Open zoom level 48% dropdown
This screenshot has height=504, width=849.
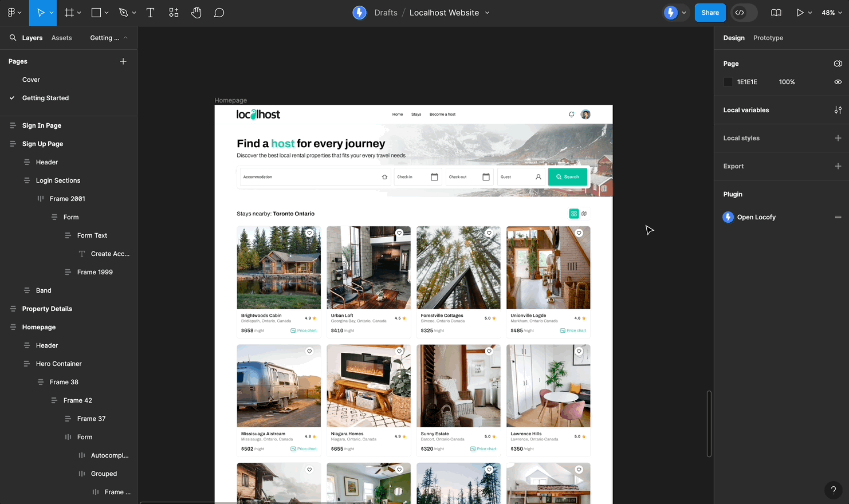tap(832, 13)
